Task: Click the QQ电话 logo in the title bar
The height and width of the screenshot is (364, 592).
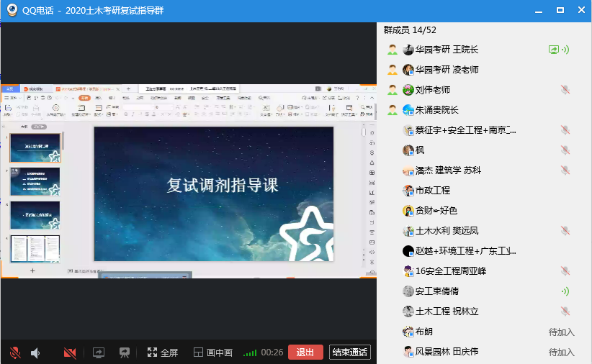Action: coord(12,10)
